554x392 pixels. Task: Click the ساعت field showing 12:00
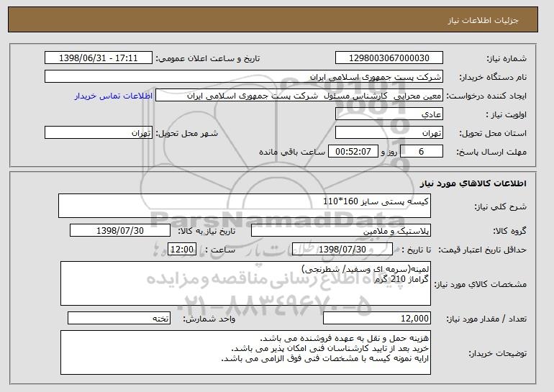point(182,250)
